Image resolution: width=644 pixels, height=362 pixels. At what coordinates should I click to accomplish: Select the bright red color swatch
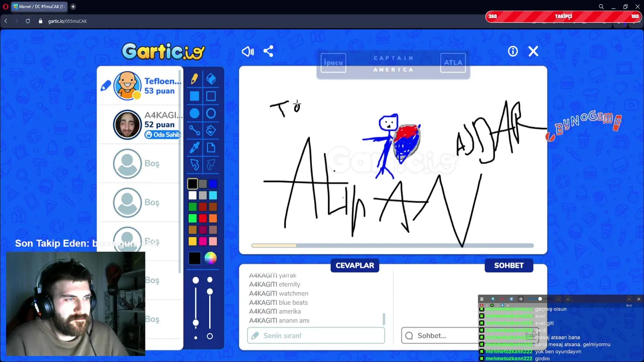203,218
